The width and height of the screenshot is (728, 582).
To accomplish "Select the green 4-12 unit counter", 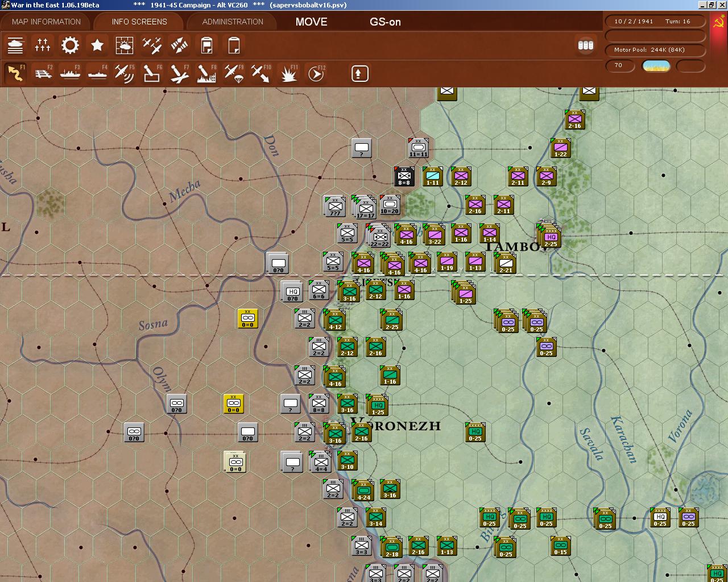I will click(334, 320).
